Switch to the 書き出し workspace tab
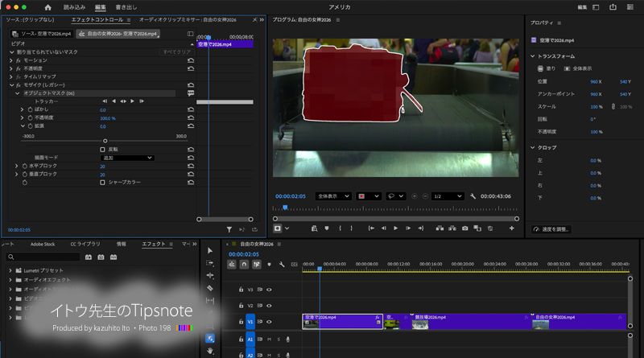Screen dimensions: 644x358 pyautogui.click(x=126, y=6)
